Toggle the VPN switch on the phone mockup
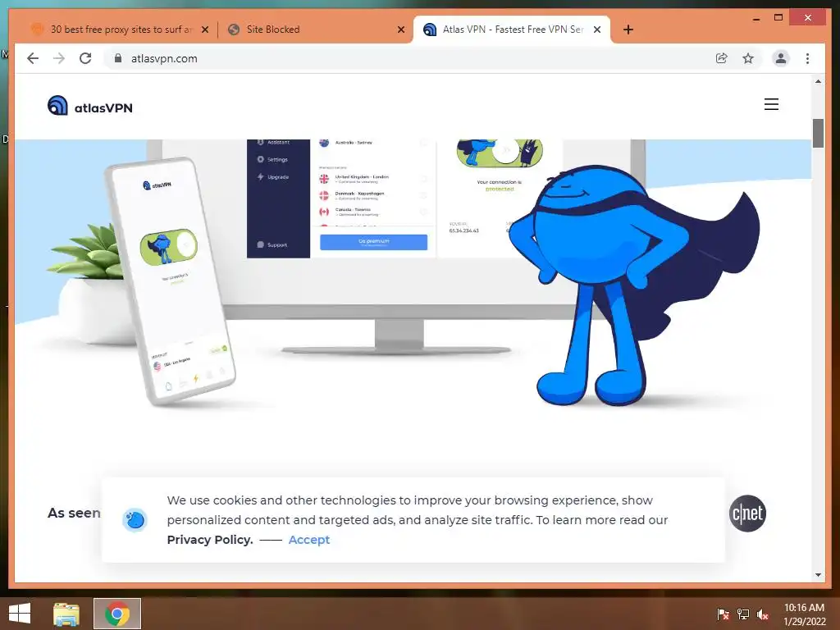Image resolution: width=840 pixels, height=630 pixels. 169,247
